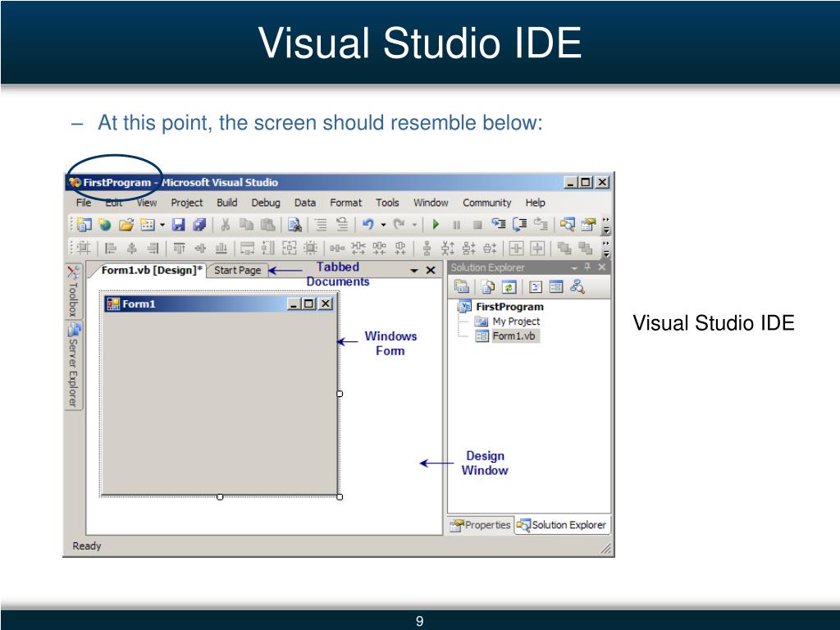Click the New Project toolbar icon
Viewport: 840px width, 630px height.
(84, 225)
